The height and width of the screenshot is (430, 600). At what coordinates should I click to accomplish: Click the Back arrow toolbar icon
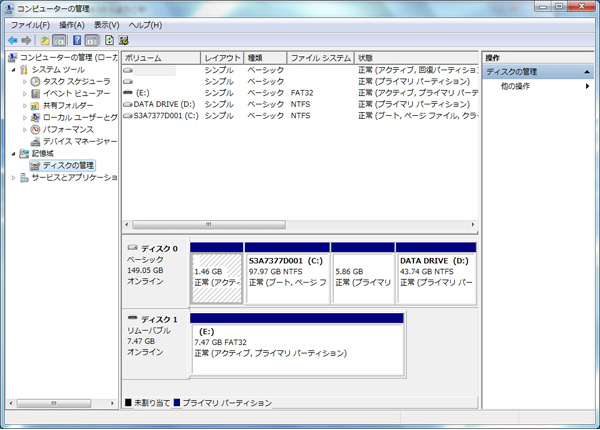(12, 40)
